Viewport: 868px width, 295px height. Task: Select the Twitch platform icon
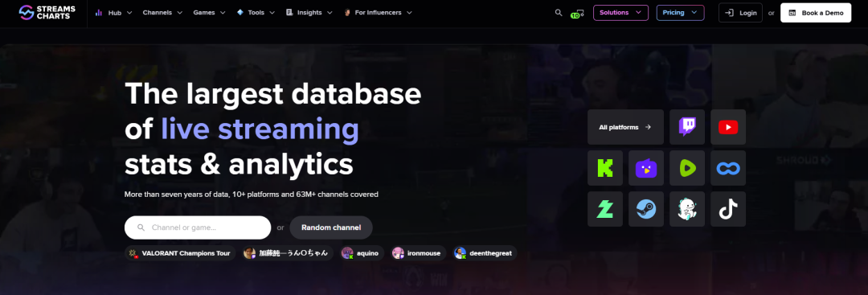(687, 127)
